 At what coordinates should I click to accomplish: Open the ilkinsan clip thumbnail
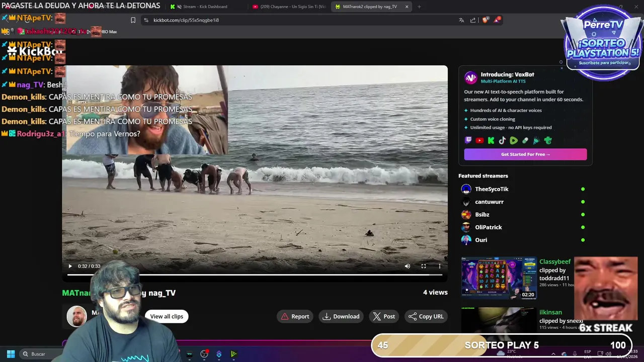tap(499, 320)
